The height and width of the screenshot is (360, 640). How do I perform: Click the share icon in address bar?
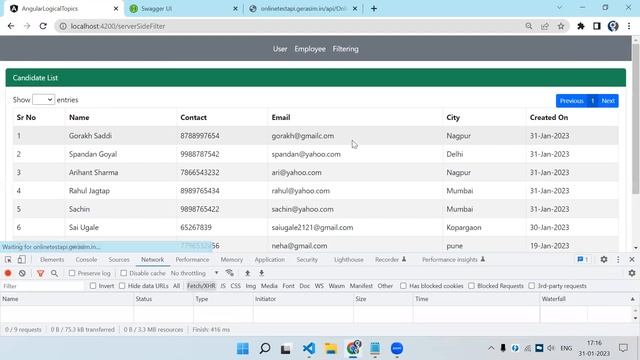pyautogui.click(x=545, y=26)
